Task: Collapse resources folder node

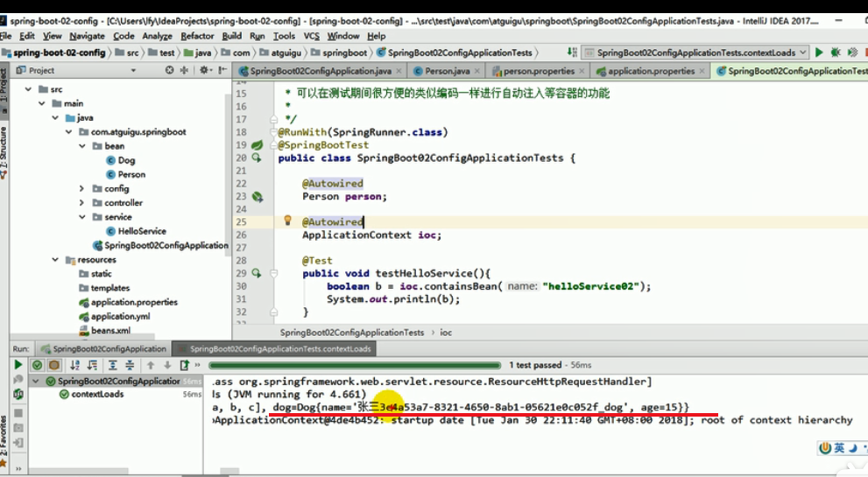Action: pyautogui.click(x=55, y=260)
